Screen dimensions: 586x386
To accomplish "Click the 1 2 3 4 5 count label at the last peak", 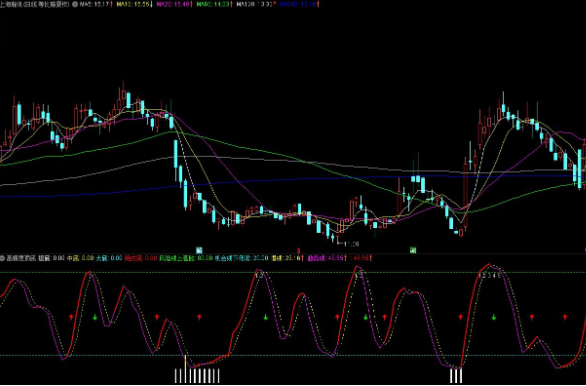I will click(490, 276).
